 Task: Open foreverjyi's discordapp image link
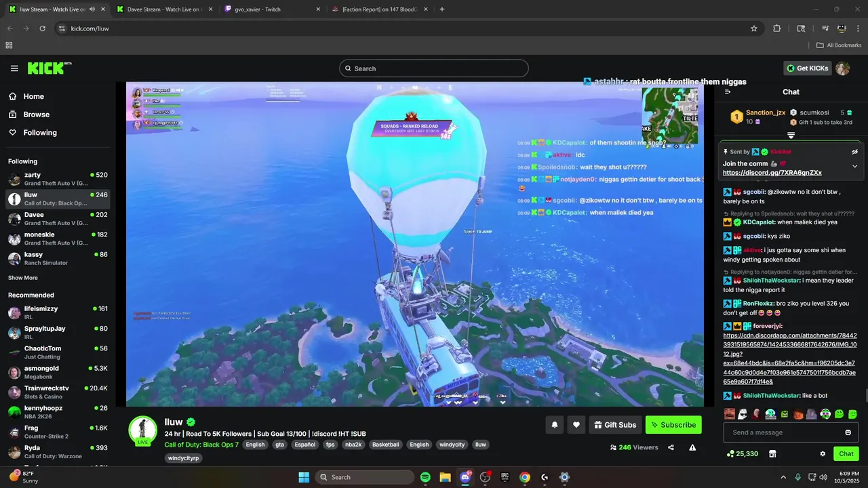[x=789, y=359]
